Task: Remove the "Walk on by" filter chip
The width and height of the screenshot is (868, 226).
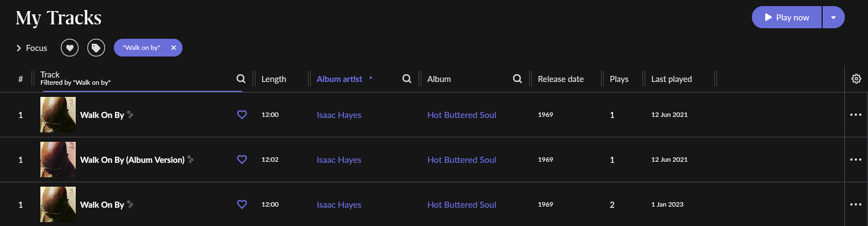Action: (x=174, y=48)
